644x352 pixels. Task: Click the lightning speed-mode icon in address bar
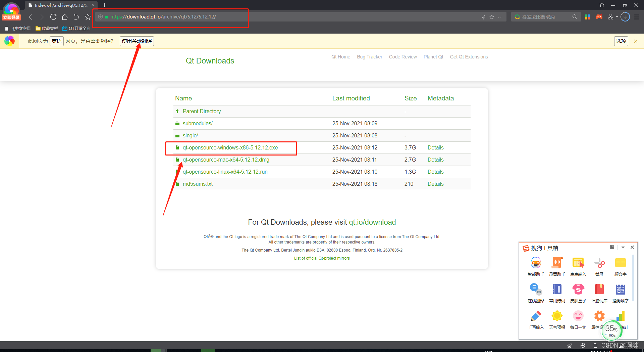pos(484,17)
